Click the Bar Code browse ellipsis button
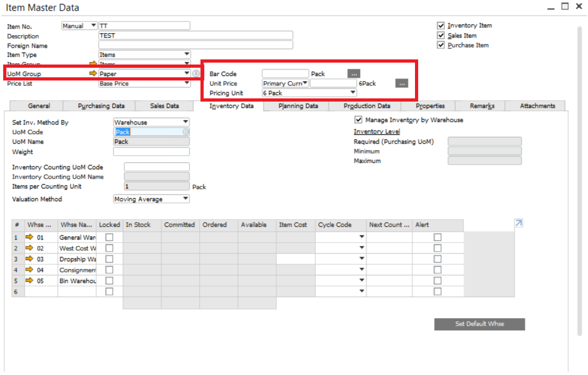Image resolution: width=588 pixels, height=375 pixels. (354, 74)
